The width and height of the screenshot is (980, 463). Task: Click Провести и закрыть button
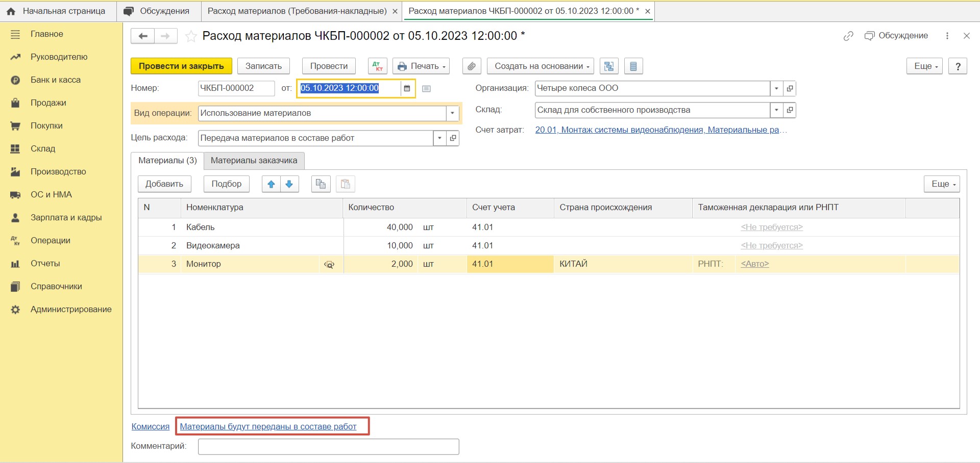coord(181,66)
